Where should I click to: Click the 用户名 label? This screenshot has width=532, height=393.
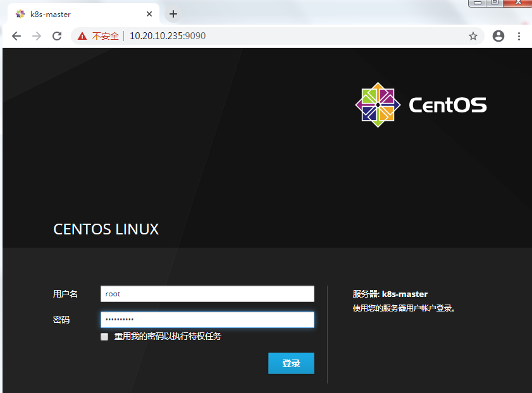point(65,294)
